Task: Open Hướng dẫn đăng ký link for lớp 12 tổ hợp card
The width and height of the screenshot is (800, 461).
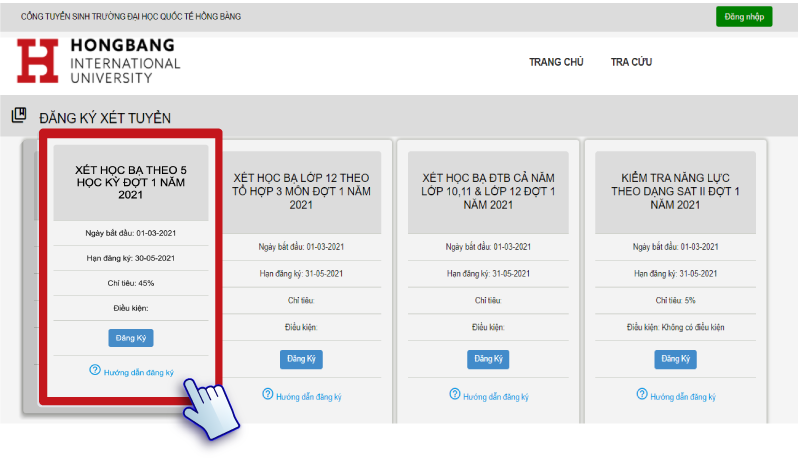Action: point(309,397)
